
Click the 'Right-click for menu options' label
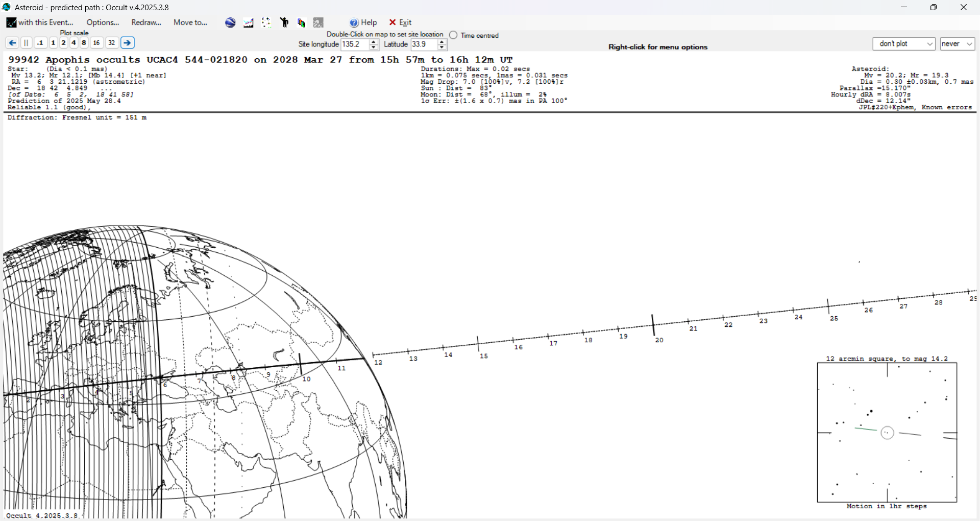pyautogui.click(x=658, y=47)
